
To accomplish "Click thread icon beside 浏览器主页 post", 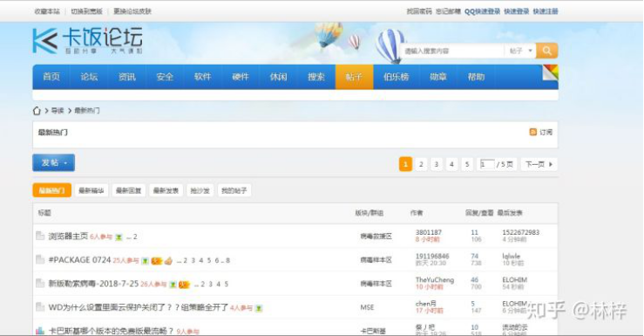I will [x=40, y=236].
